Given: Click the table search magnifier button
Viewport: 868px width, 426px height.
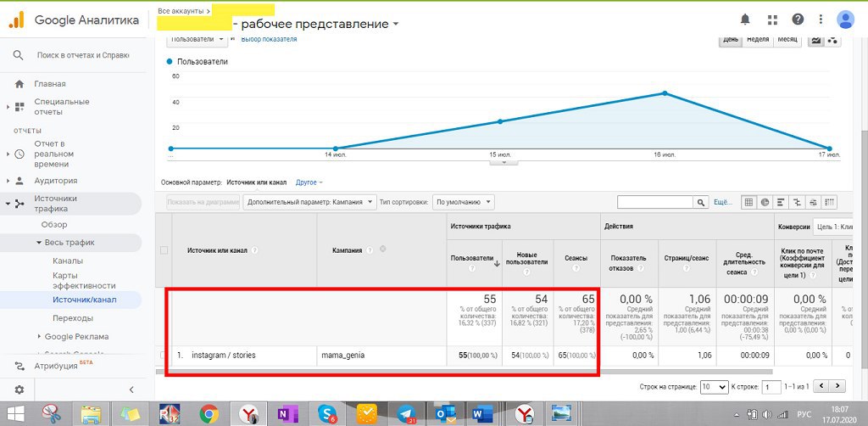Looking at the screenshot, I should 701,202.
